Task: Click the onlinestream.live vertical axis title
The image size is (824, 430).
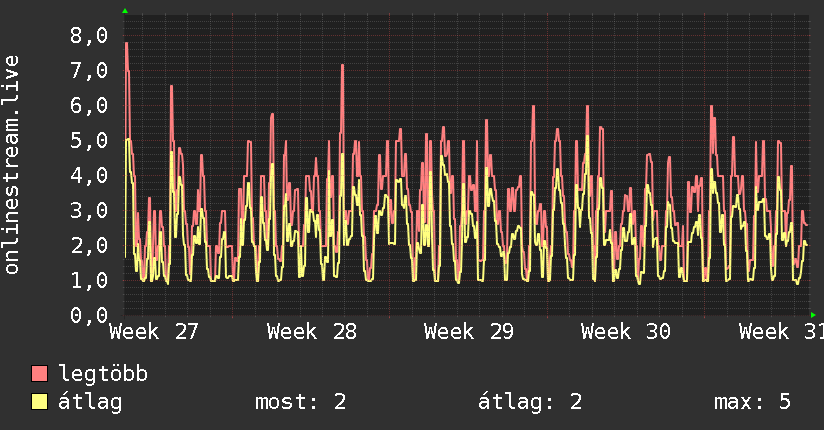Action: (x=11, y=165)
